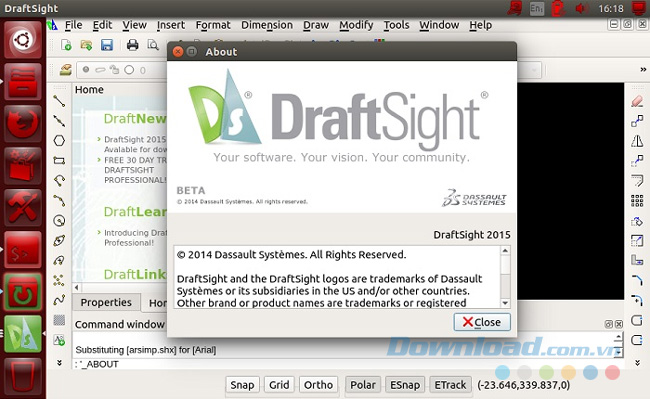Open the DraftSight launcher icon
Screen dimensions: 650x399
click(x=23, y=334)
